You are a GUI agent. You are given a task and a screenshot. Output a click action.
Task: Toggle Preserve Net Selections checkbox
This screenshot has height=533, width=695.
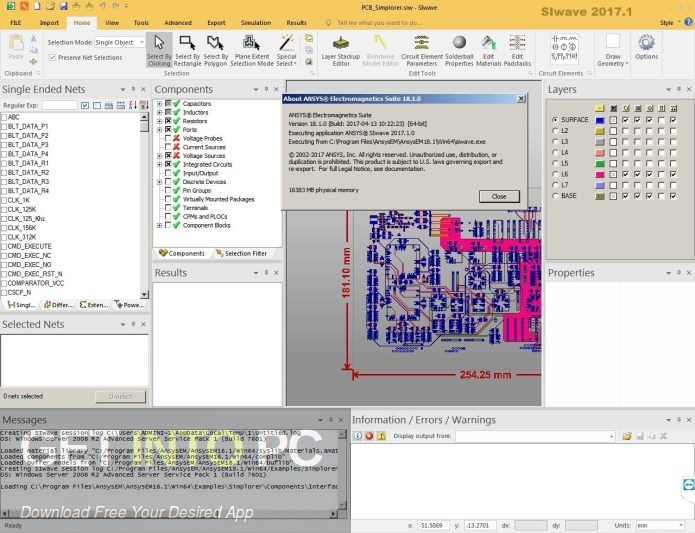52,58
